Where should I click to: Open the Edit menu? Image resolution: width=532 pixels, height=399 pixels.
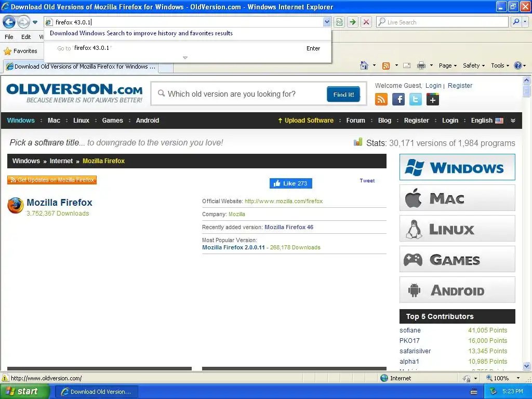pyautogui.click(x=26, y=37)
